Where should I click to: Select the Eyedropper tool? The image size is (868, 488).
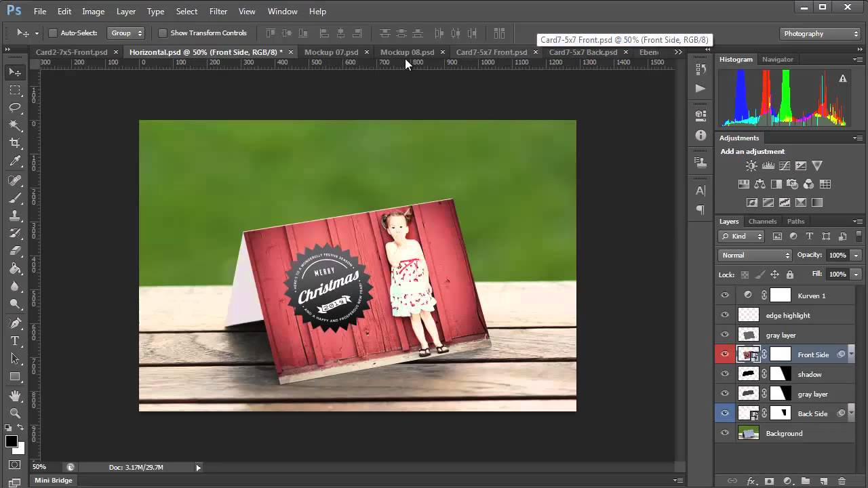(x=15, y=161)
